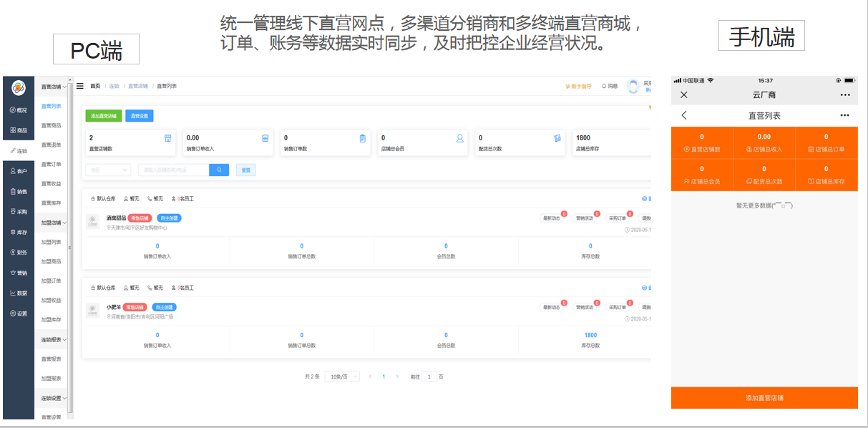The image size is (868, 428).
Task: Open 商品 in the dark sidebar
Action: [19, 130]
